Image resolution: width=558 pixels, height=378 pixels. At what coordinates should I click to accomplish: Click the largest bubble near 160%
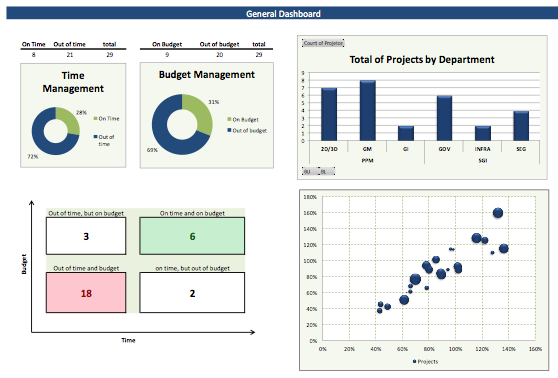(498, 213)
